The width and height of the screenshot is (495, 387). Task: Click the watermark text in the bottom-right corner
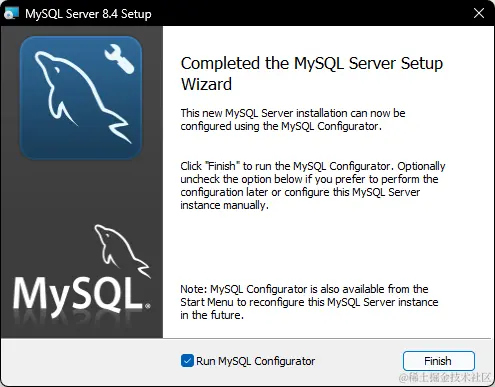click(x=445, y=377)
